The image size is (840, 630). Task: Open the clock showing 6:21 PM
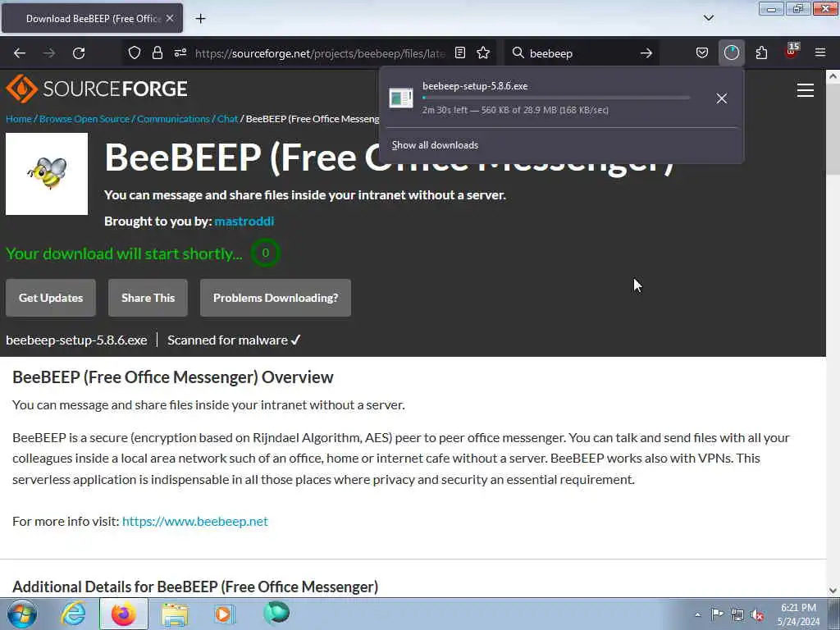[x=798, y=614]
